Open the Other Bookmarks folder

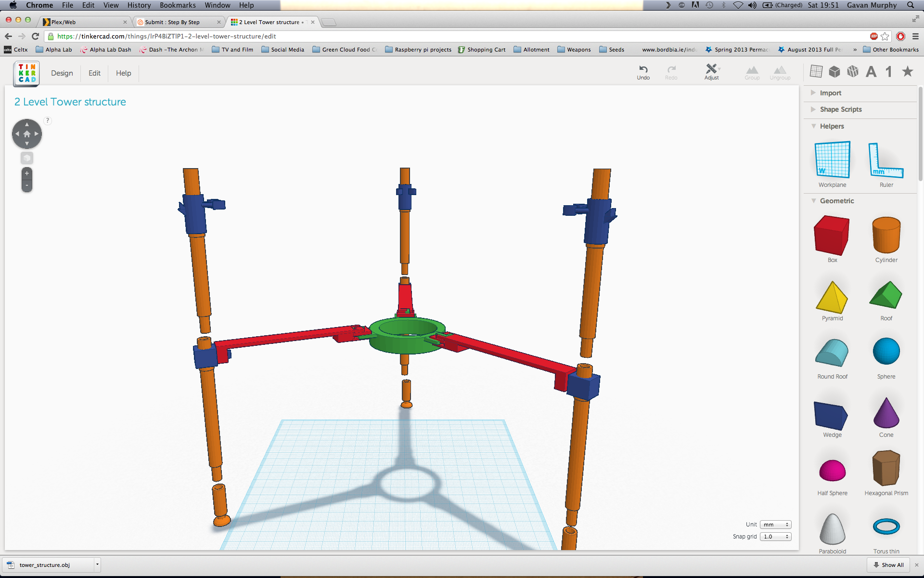click(x=891, y=50)
